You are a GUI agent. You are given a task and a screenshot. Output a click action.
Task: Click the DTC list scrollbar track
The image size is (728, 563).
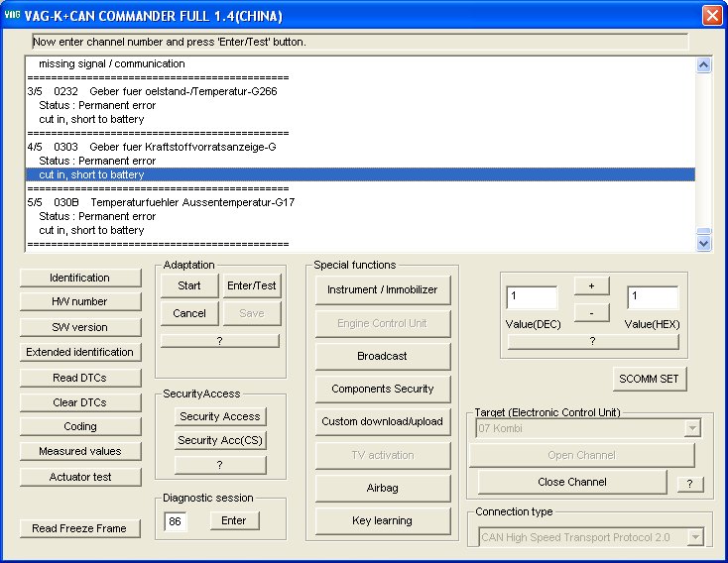click(704, 151)
